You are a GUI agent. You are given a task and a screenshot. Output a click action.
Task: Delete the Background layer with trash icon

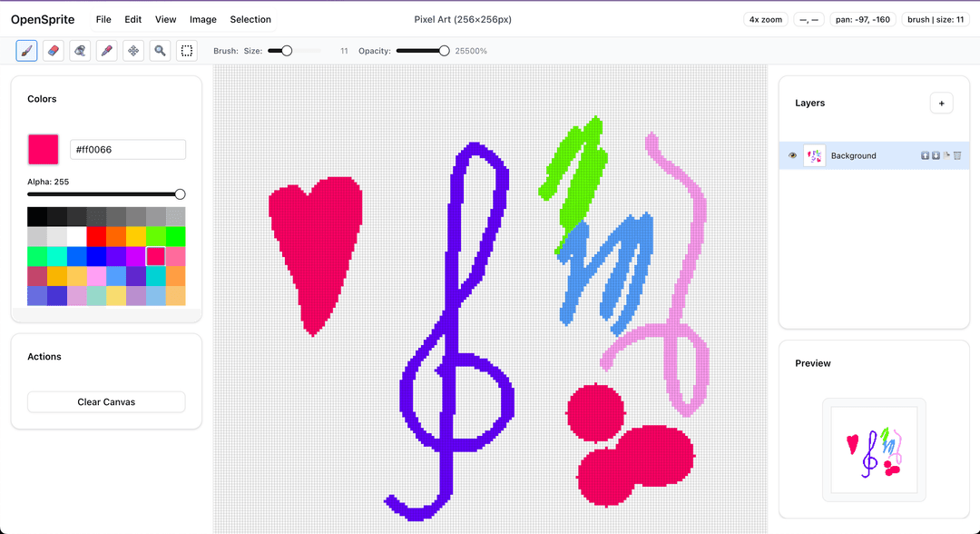pos(957,155)
